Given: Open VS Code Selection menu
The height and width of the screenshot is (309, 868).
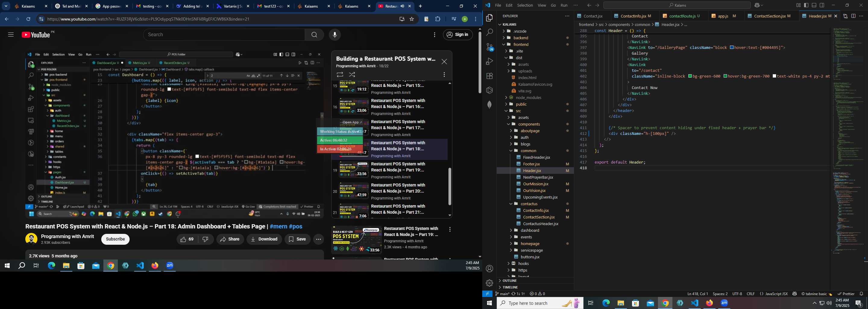Looking at the screenshot, I should [525, 5].
